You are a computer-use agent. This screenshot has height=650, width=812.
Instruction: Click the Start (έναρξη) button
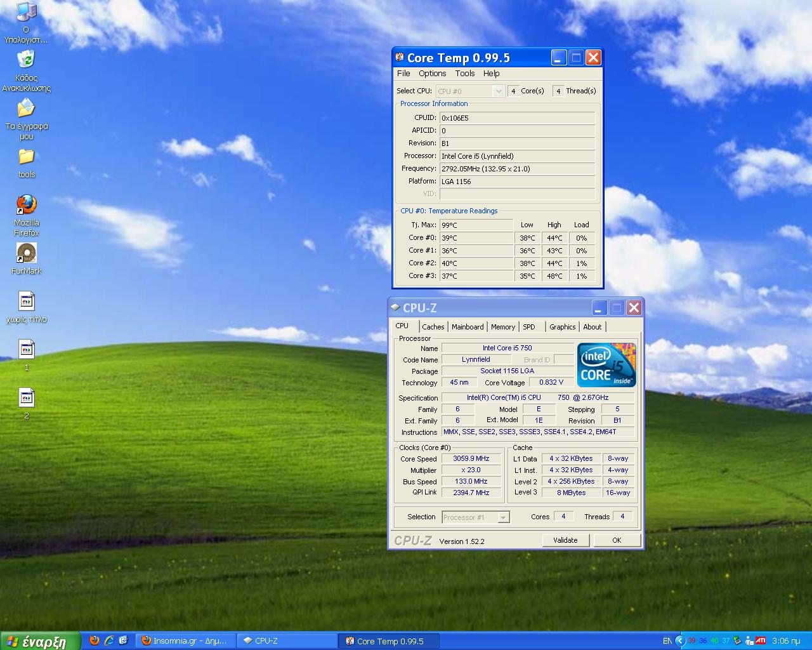click(x=41, y=641)
